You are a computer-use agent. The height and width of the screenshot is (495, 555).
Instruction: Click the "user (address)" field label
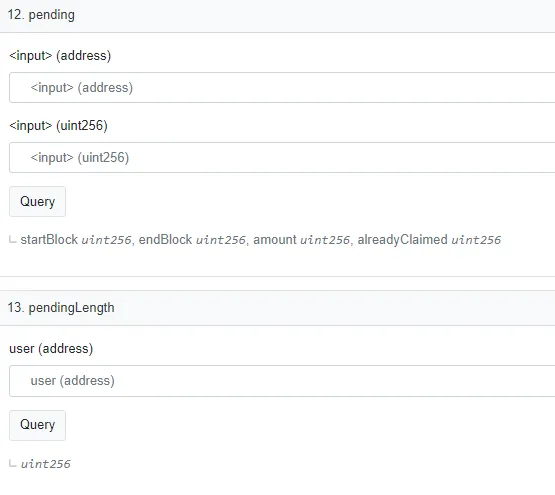click(x=51, y=349)
